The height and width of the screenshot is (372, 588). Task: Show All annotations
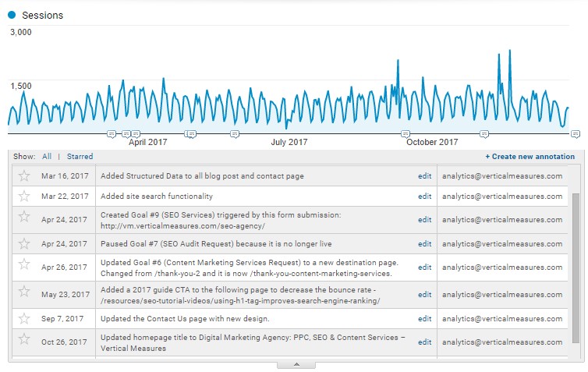[x=47, y=157]
